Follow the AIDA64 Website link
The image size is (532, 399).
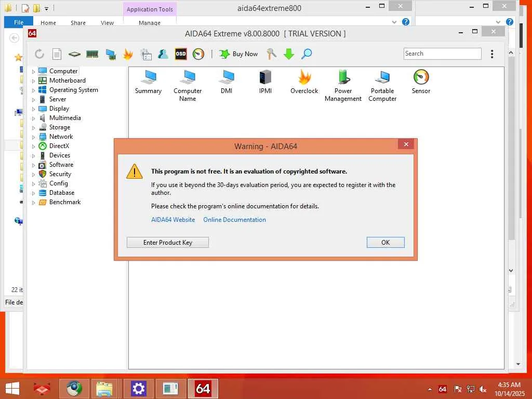[x=173, y=220]
